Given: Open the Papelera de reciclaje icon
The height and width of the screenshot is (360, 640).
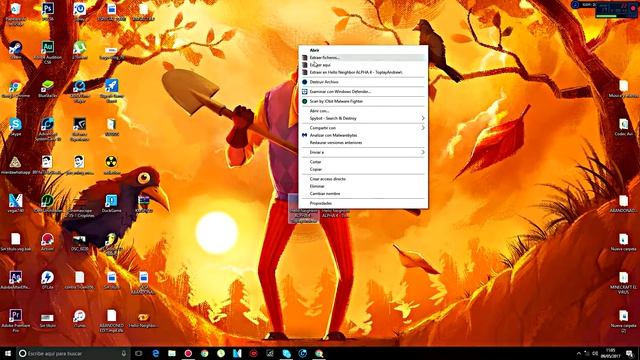Looking at the screenshot, I should click(x=16, y=13).
